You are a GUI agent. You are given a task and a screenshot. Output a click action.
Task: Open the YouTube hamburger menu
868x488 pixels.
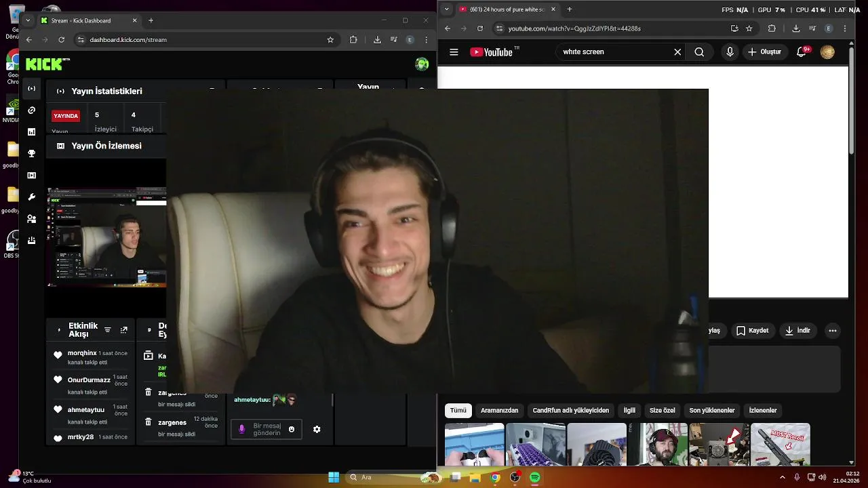click(x=454, y=52)
